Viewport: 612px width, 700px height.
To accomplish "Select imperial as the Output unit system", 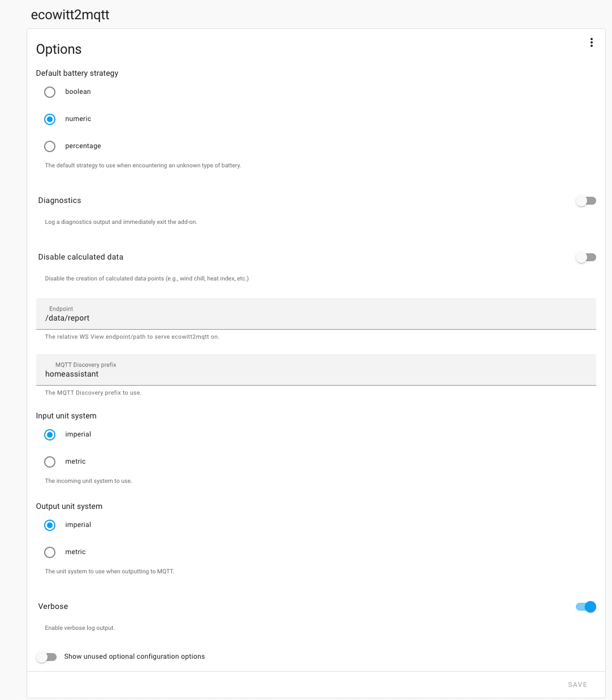I will click(49, 525).
